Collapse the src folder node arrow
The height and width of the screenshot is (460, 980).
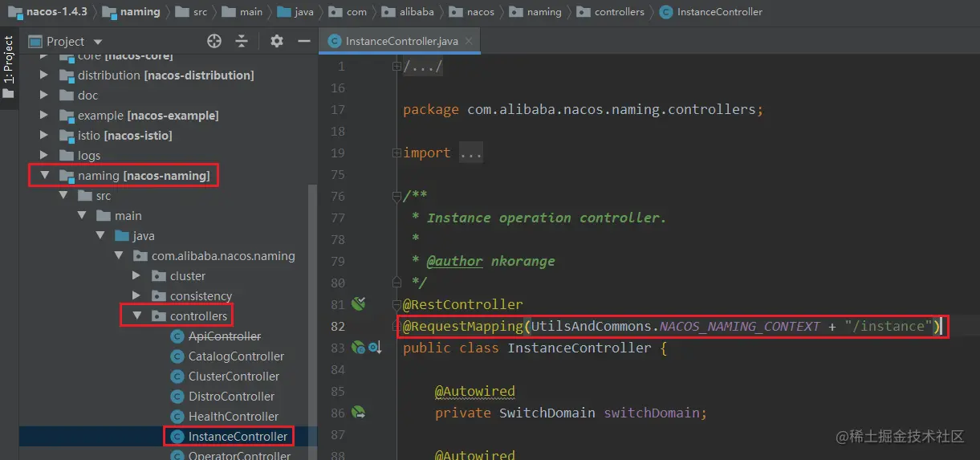pyautogui.click(x=63, y=196)
